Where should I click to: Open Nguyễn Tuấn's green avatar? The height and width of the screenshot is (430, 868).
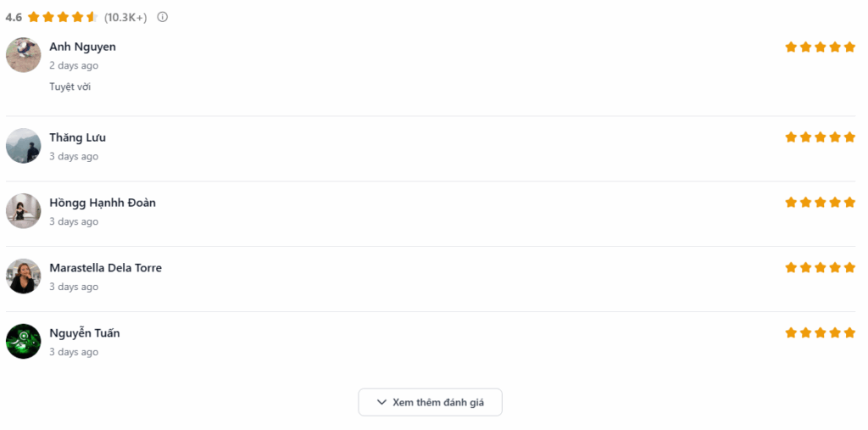(x=23, y=341)
